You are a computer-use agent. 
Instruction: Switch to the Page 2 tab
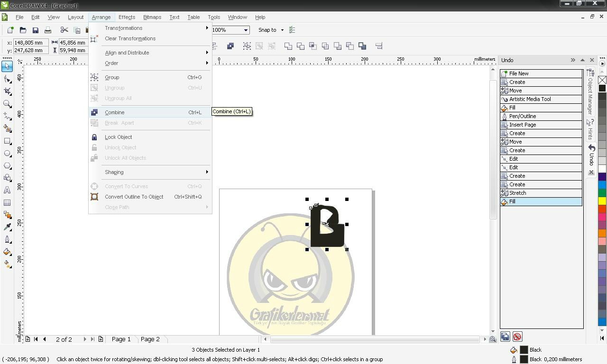pyautogui.click(x=150, y=339)
